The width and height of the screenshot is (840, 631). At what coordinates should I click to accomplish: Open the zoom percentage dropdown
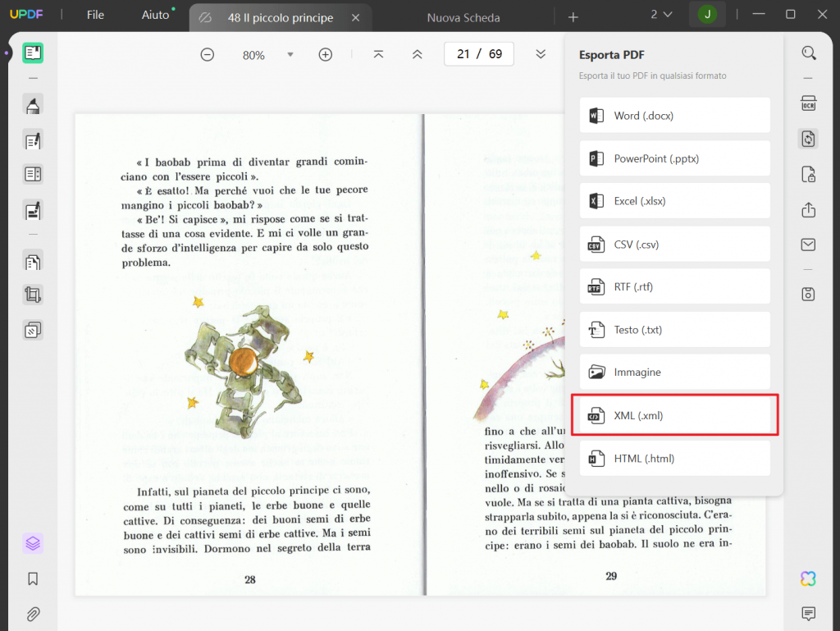point(290,54)
